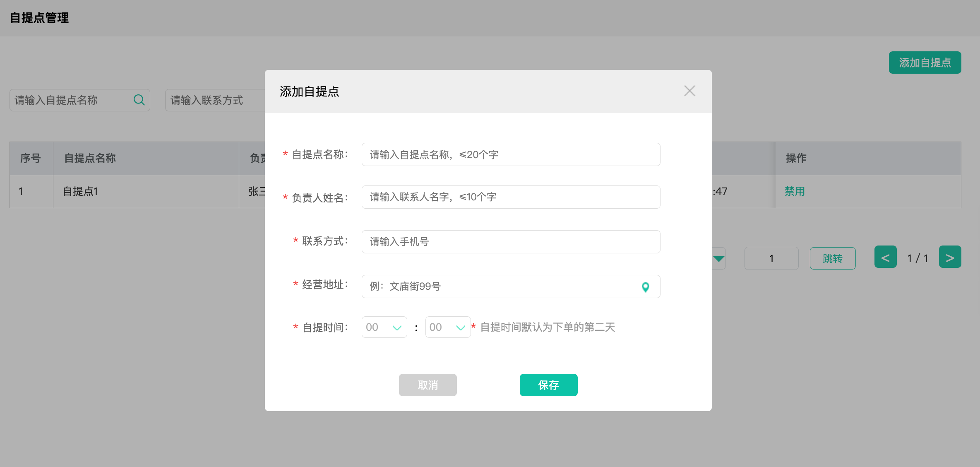Click the search box for 自提点名称
The height and width of the screenshot is (467, 980).
(71, 100)
